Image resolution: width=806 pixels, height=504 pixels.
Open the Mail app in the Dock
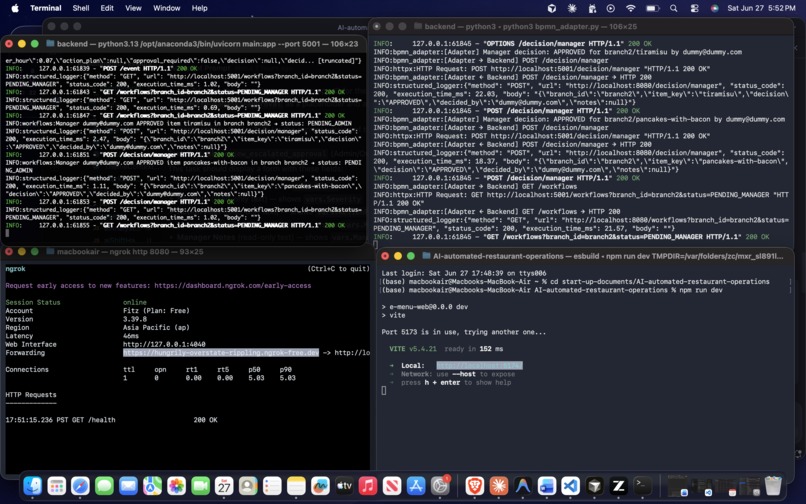(129, 485)
